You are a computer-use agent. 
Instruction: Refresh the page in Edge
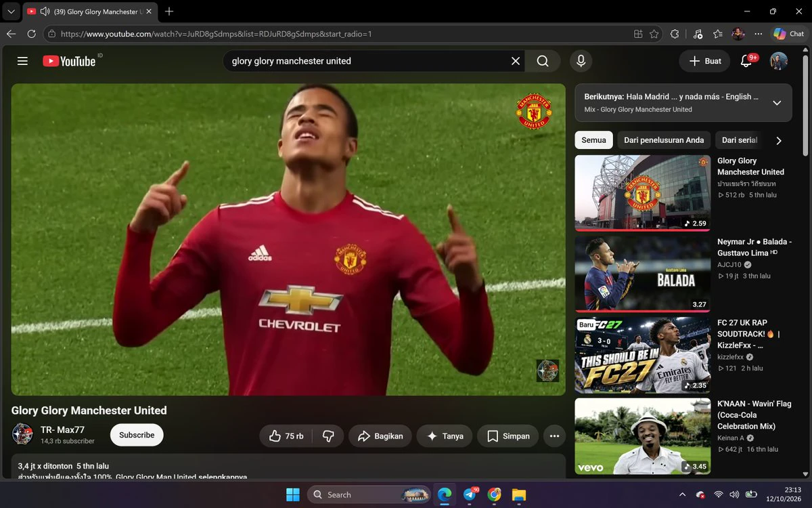tap(31, 34)
